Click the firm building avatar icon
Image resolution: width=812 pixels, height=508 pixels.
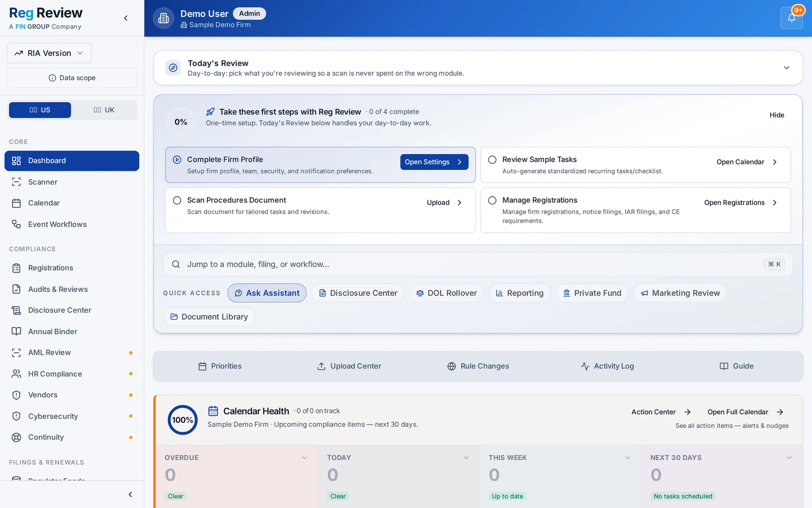(163, 18)
